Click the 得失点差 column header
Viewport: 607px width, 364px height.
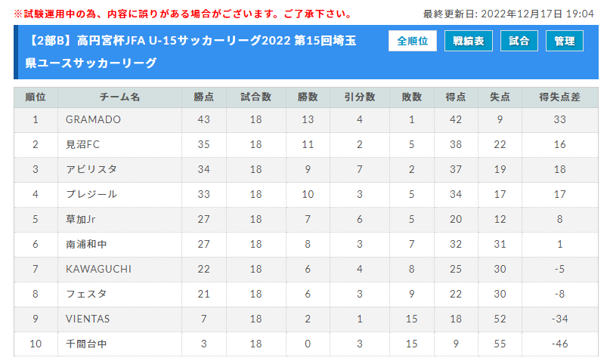(x=560, y=97)
